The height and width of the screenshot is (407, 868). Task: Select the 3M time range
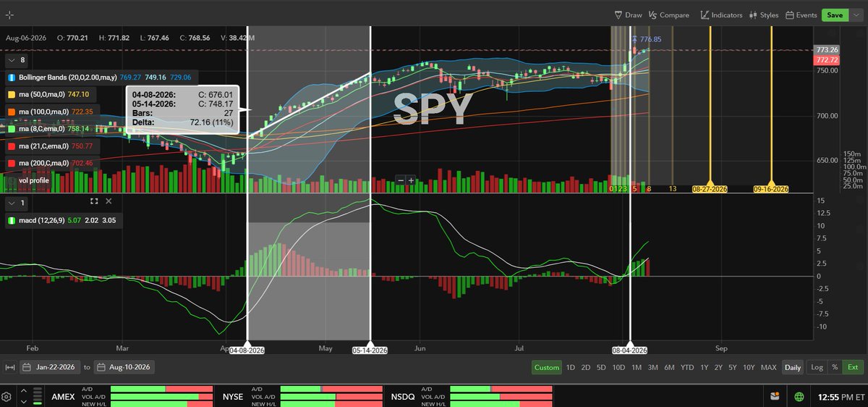coord(652,367)
